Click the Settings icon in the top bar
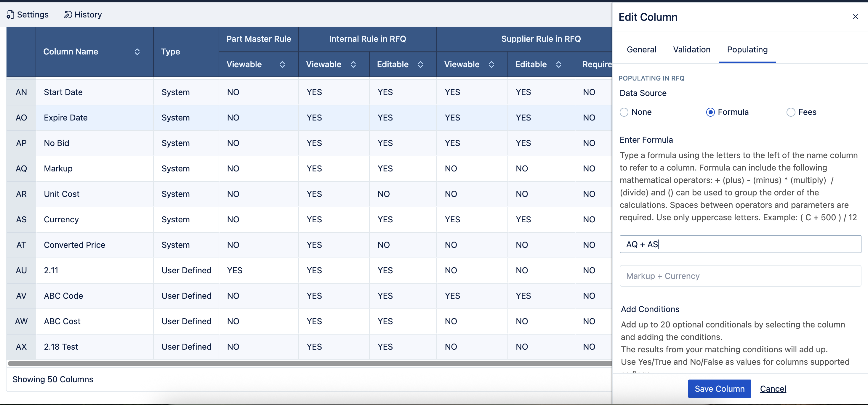 [x=10, y=15]
